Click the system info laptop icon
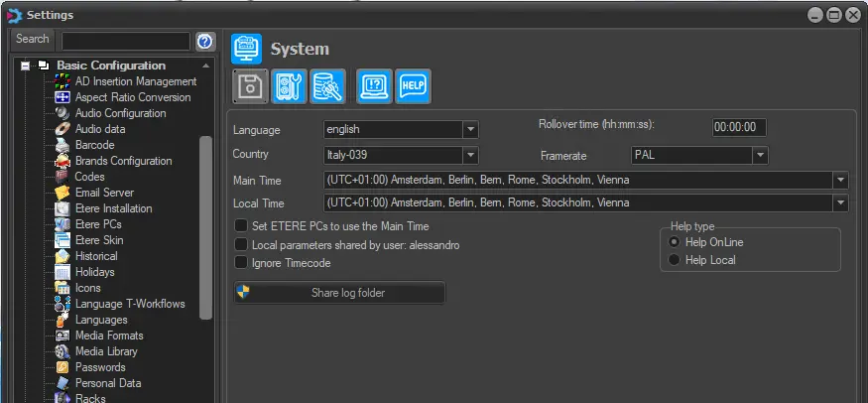The width and height of the screenshot is (868, 403). coord(374,86)
